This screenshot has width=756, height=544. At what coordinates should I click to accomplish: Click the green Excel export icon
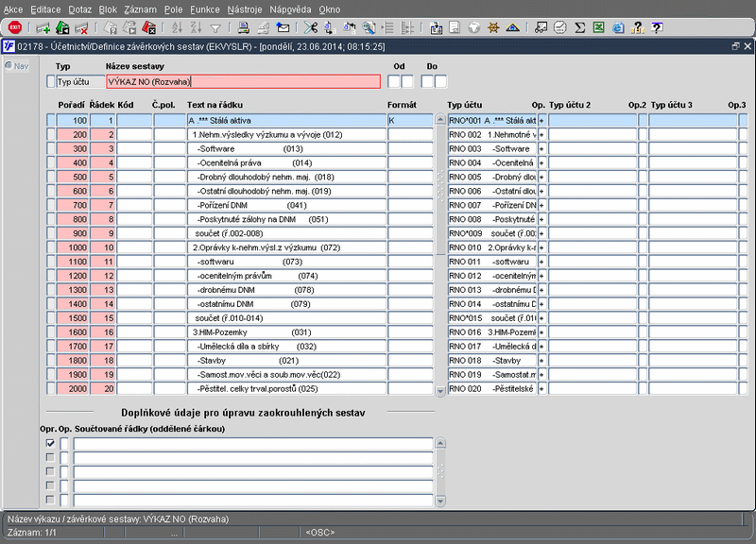click(599, 28)
